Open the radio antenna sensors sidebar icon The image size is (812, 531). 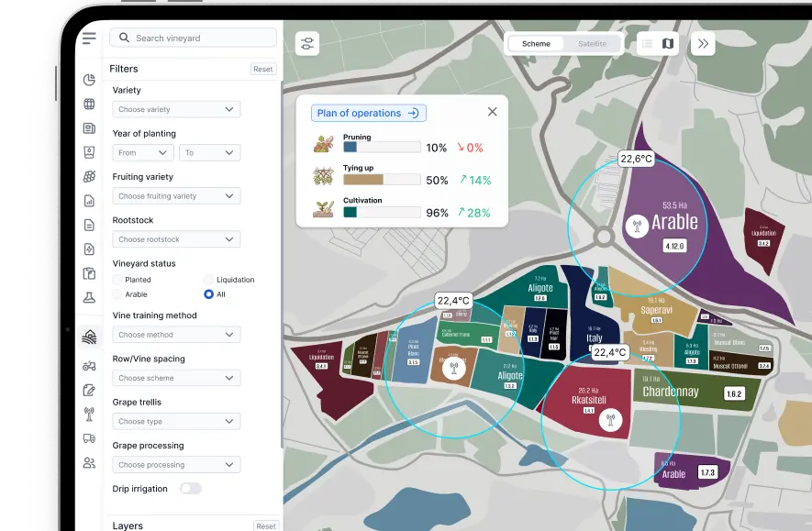click(89, 414)
